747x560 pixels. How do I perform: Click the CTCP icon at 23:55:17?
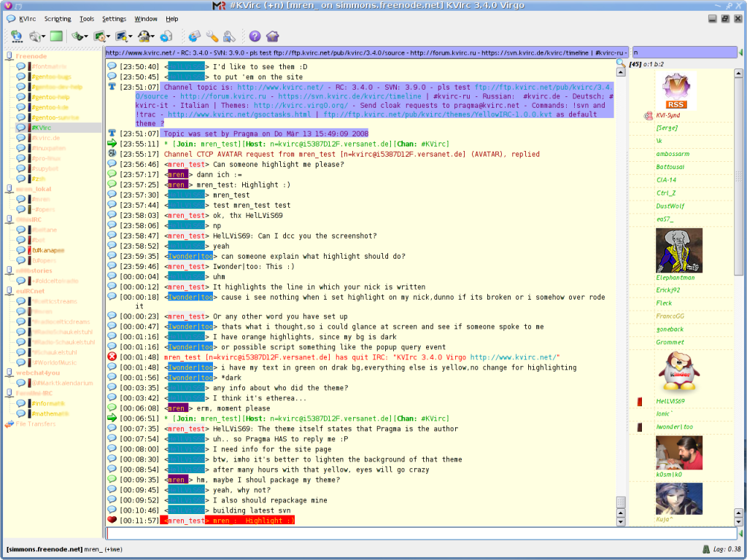click(112, 153)
